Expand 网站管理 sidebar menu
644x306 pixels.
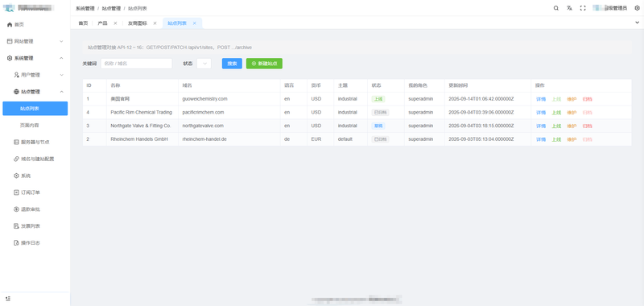[x=35, y=42]
